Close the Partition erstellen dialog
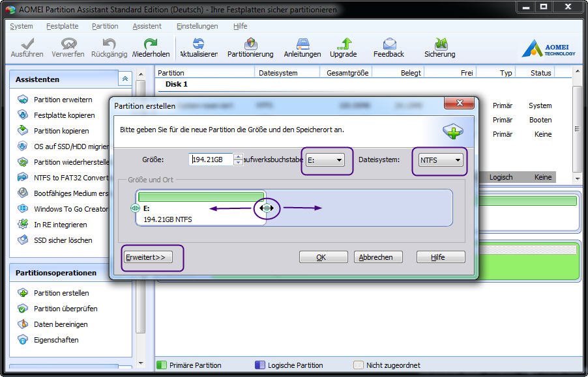 460,103
